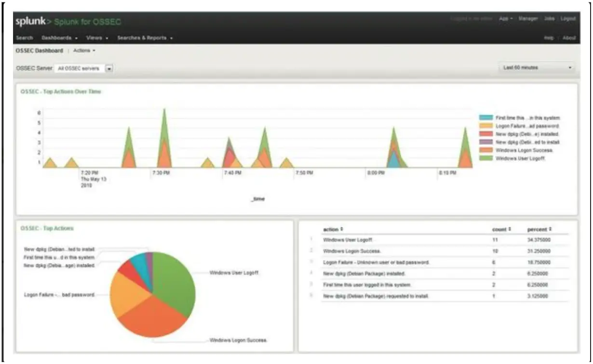Click the Logout link
593x364 pixels.
tap(568, 19)
